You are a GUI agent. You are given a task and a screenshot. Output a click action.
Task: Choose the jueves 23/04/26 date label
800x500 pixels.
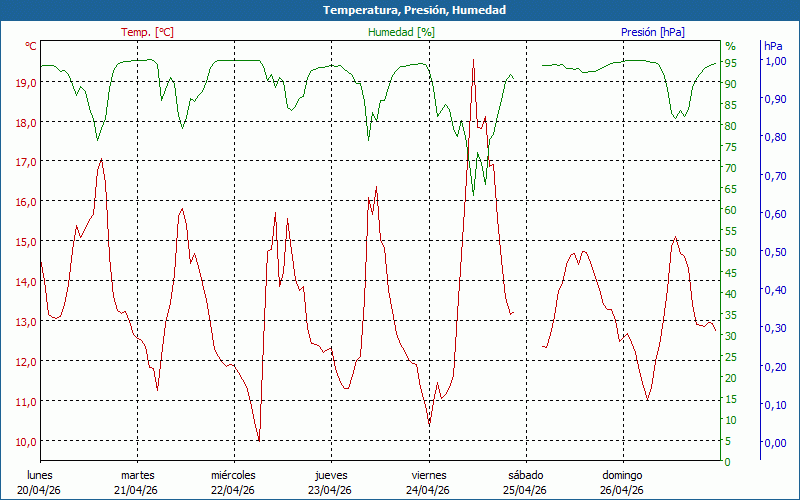point(331,482)
